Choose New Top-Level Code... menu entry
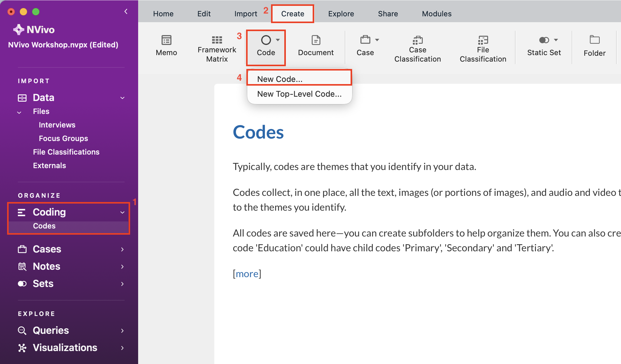The image size is (621, 364). (299, 94)
